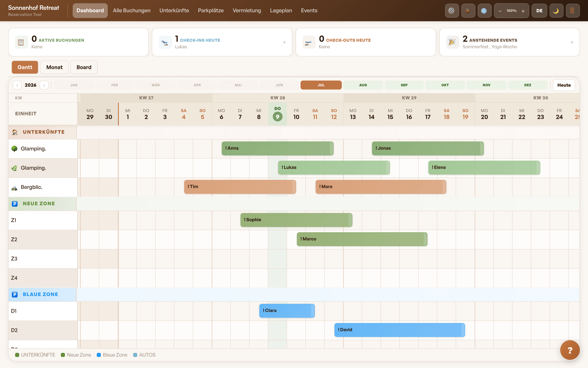
Task: Go to previous year with left chevron
Action: point(17,85)
